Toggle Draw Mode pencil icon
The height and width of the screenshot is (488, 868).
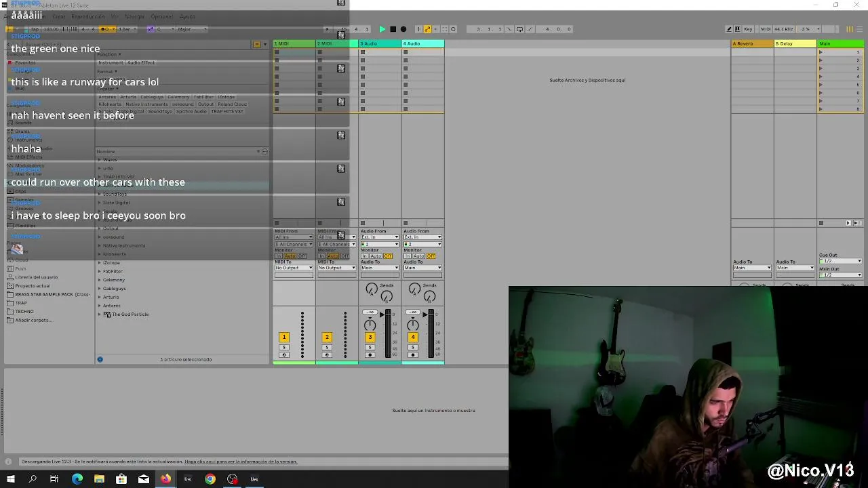[730, 29]
